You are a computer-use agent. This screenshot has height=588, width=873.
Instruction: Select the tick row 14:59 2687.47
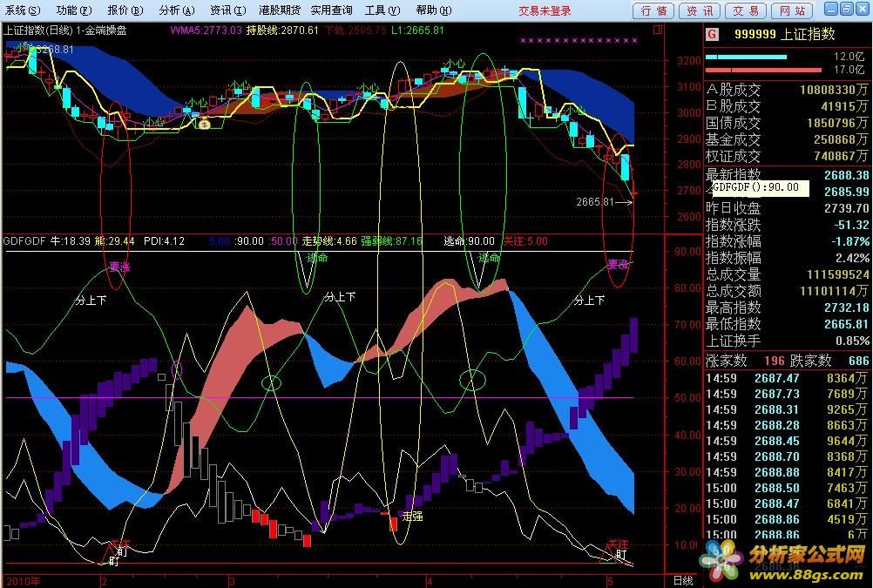pyautogui.click(x=788, y=378)
